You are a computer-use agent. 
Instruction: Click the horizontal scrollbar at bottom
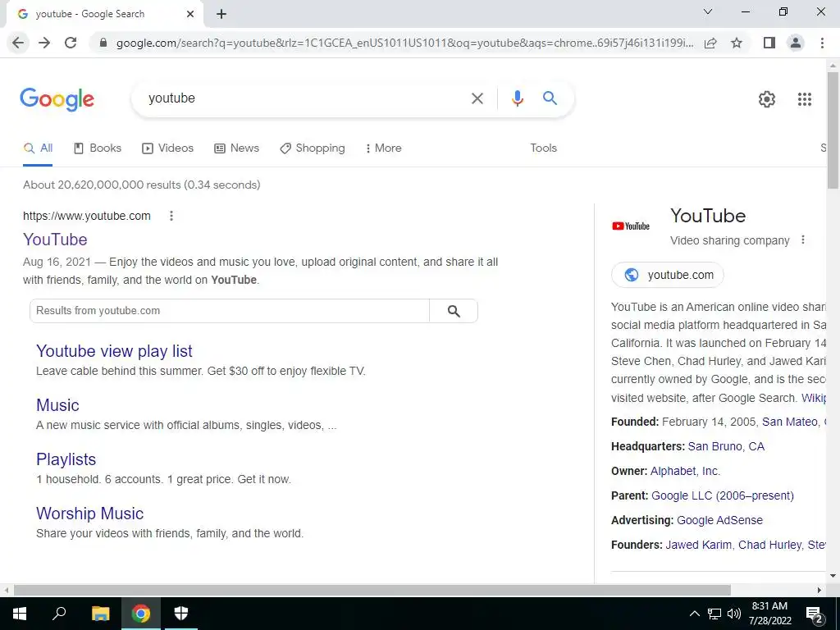pos(372,590)
